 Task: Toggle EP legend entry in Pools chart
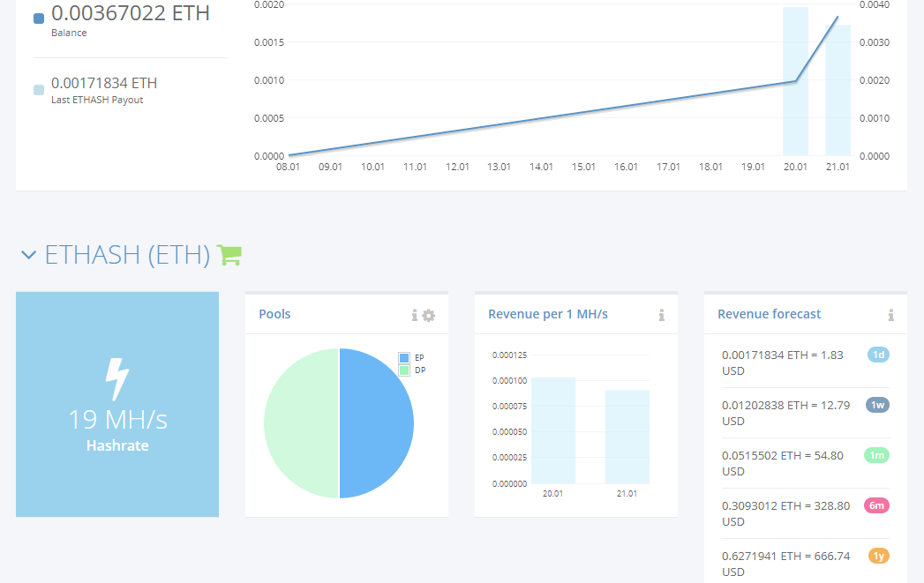click(x=411, y=357)
